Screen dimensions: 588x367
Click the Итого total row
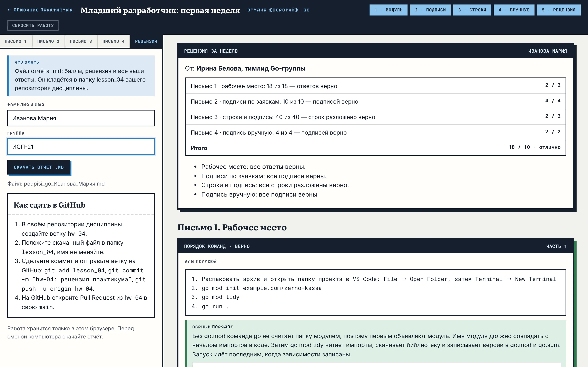[x=375, y=148]
